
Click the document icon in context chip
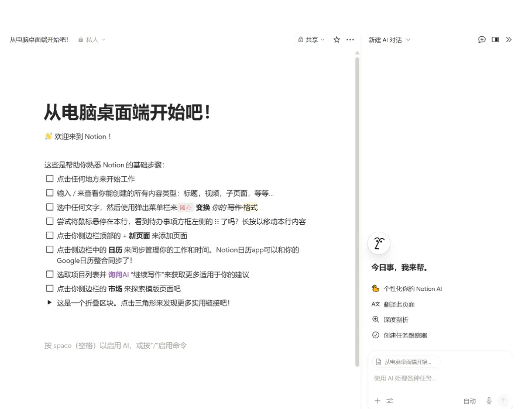pos(379,362)
